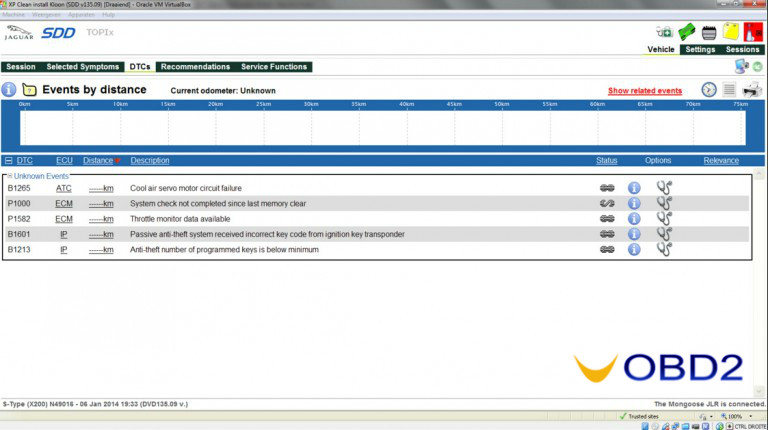Open the yellow sticky note icon

pyautogui.click(x=731, y=32)
